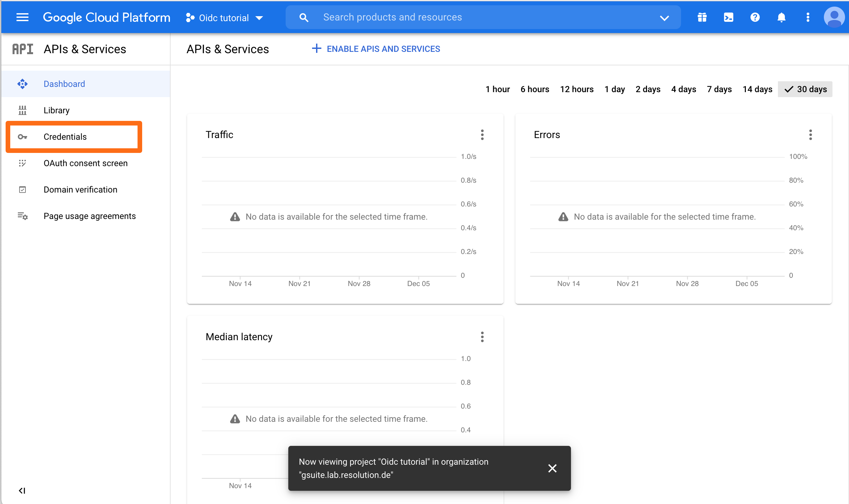Click Enable APIs and Services
Viewport: 849px width, 504px height.
(376, 49)
